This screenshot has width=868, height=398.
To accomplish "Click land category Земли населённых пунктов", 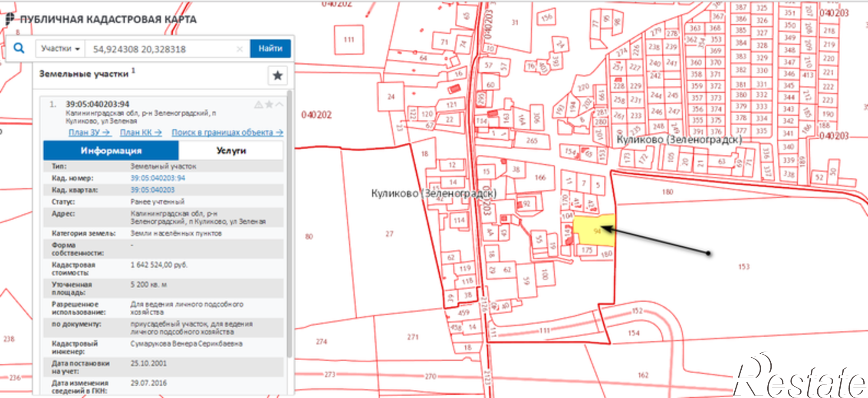I will 176,233.
